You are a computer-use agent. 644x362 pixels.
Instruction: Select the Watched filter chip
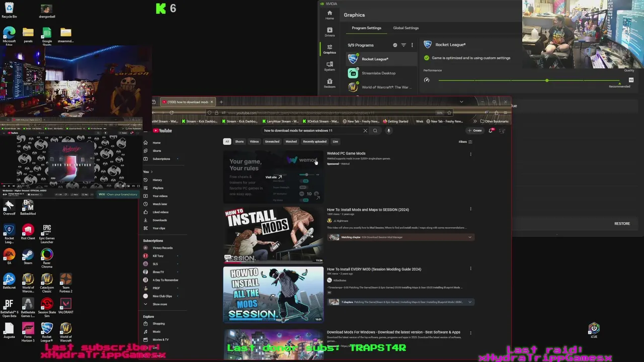coord(291,142)
